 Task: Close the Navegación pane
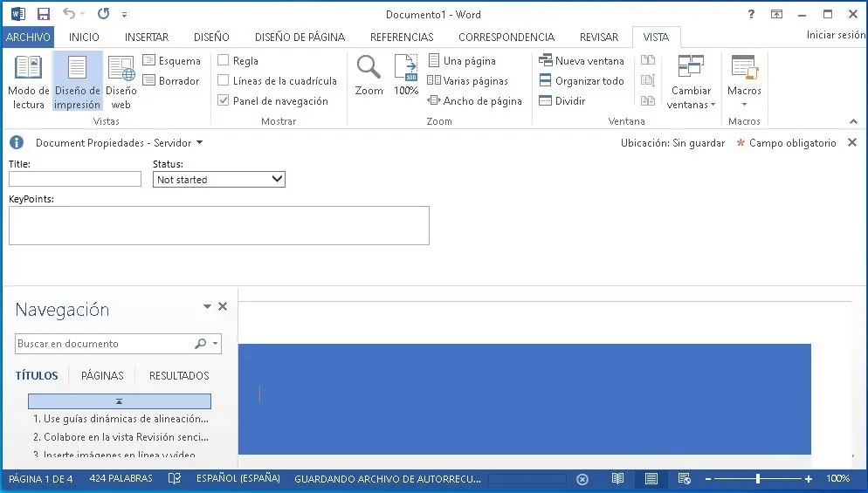click(223, 306)
